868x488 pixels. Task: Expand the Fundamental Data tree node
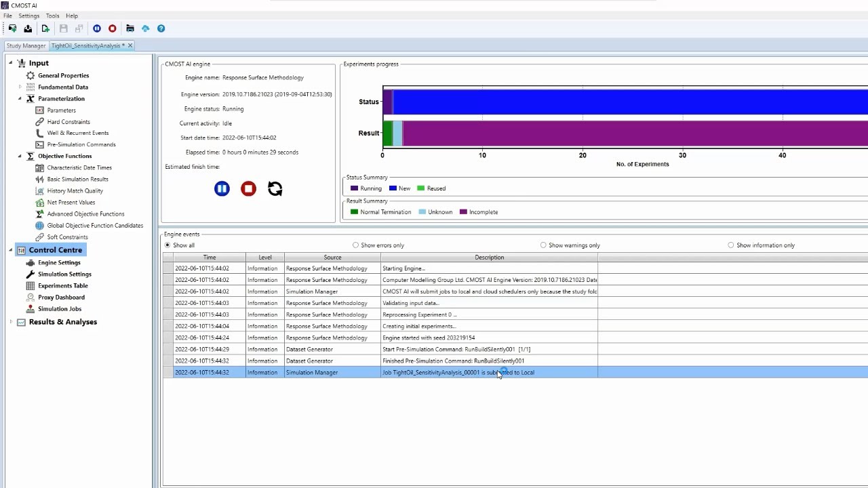pos(20,87)
